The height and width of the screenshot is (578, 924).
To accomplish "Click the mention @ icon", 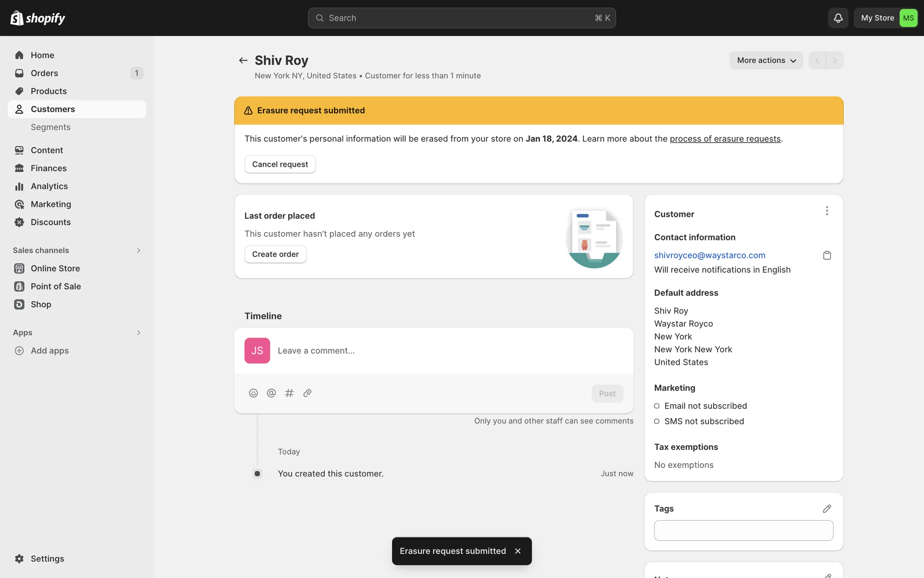I will (x=271, y=393).
